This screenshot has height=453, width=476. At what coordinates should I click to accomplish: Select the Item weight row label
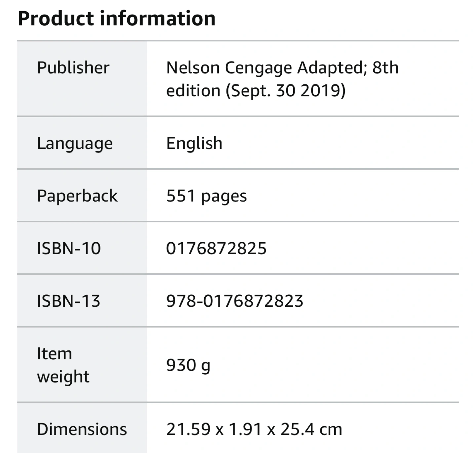63,365
